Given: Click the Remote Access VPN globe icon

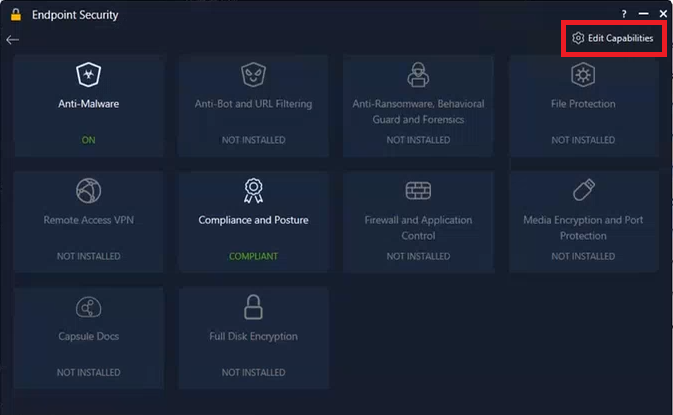Looking at the screenshot, I should tap(88, 191).
